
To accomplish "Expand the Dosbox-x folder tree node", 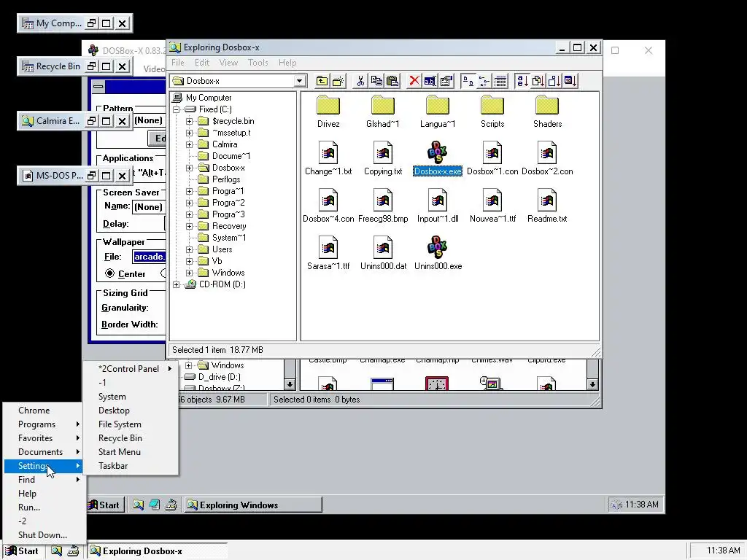I will 189,168.
